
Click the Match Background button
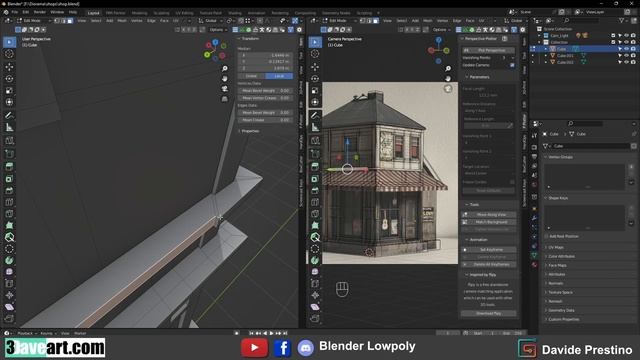point(489,222)
